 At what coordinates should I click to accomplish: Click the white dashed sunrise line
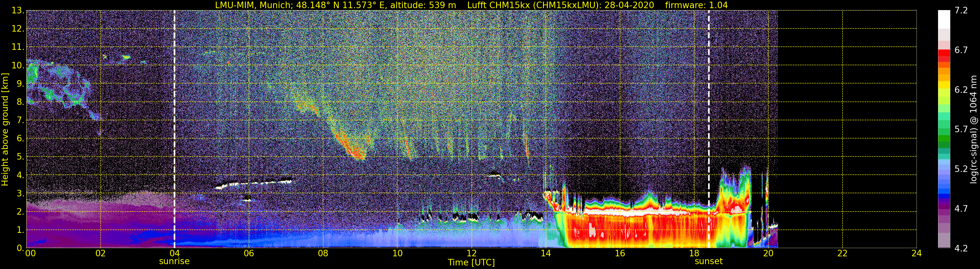coord(174,129)
